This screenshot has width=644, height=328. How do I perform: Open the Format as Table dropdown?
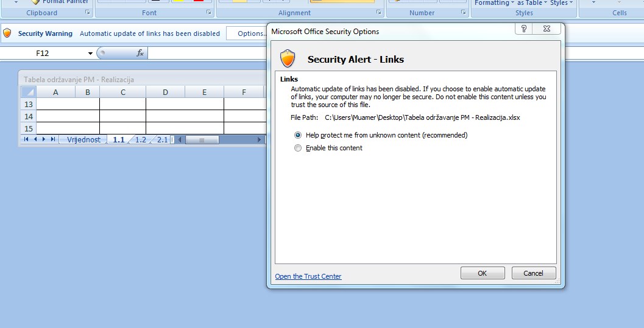[x=532, y=3]
